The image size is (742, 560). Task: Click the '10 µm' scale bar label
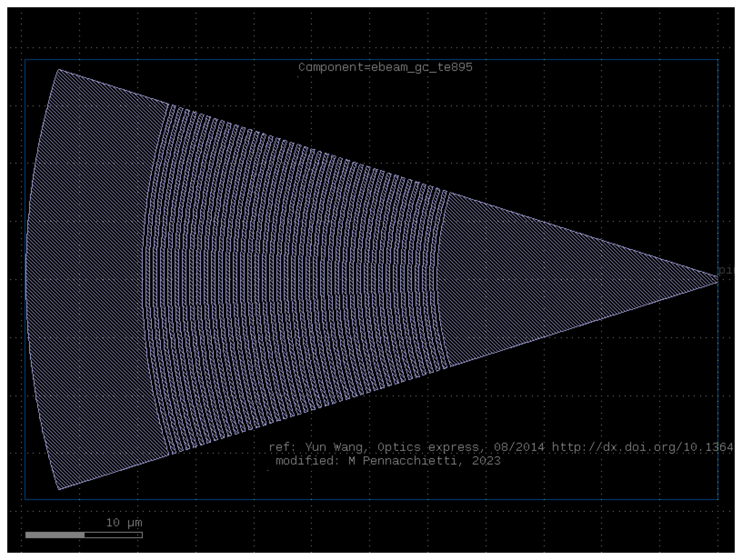pos(124,523)
